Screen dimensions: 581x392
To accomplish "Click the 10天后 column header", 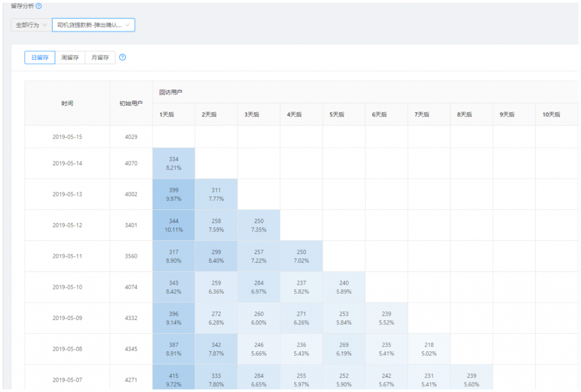I will point(551,114).
